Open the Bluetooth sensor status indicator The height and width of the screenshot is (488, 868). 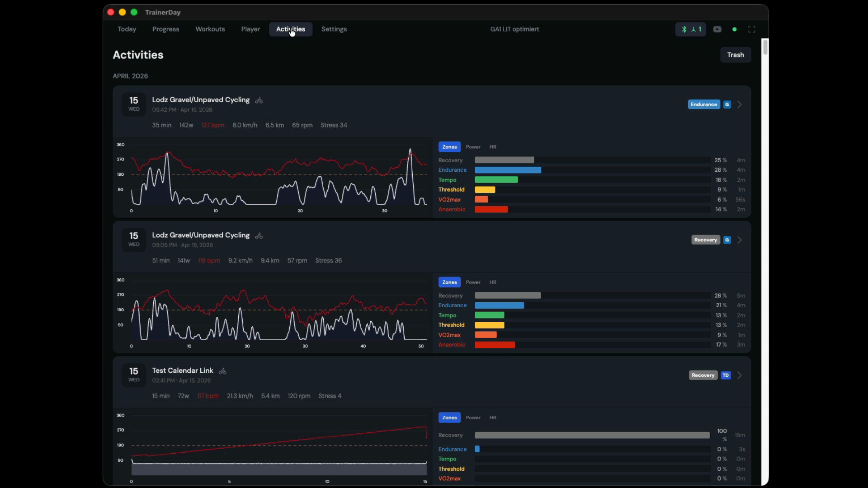click(x=684, y=29)
